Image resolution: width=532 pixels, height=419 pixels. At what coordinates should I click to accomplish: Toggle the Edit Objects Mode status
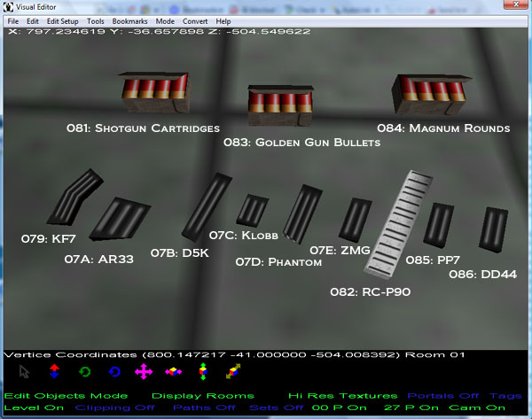point(66,396)
